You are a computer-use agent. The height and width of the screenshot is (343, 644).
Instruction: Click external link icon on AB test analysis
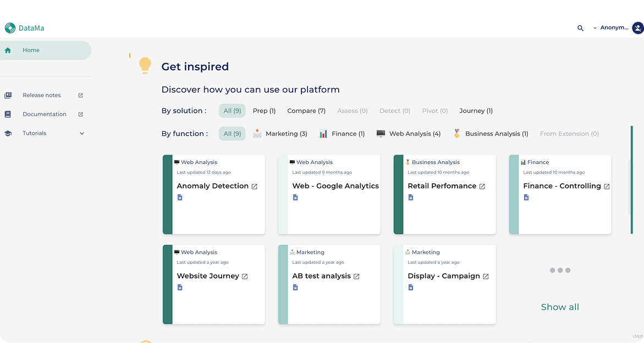(x=356, y=276)
